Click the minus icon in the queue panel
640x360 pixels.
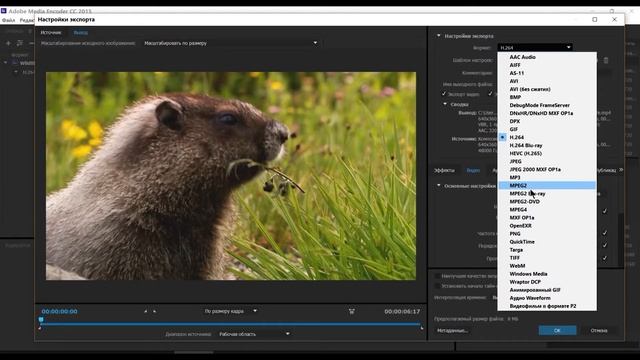pos(31,43)
